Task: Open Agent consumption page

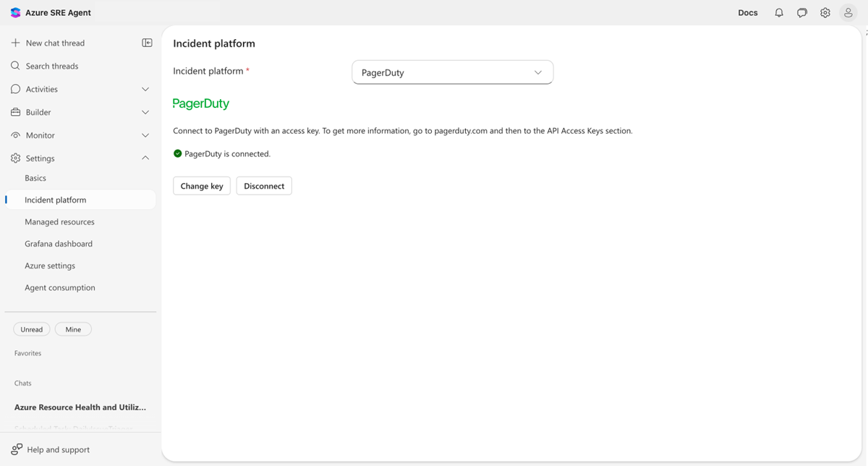Action: click(x=60, y=287)
